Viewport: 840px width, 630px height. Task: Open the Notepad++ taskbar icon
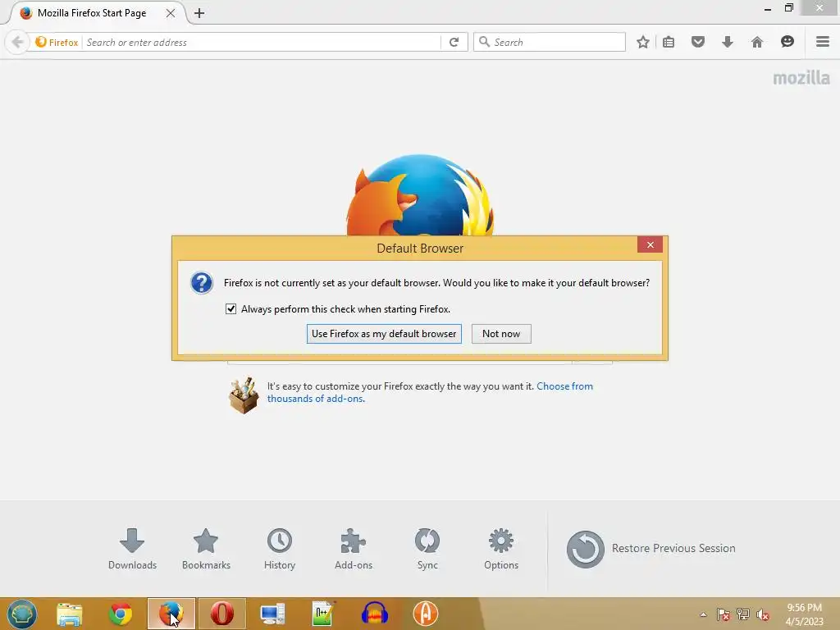click(x=323, y=614)
